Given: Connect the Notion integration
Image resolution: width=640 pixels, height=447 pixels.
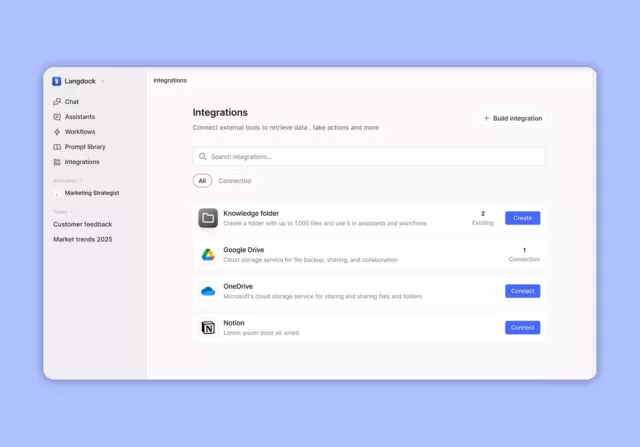Looking at the screenshot, I should pos(522,327).
